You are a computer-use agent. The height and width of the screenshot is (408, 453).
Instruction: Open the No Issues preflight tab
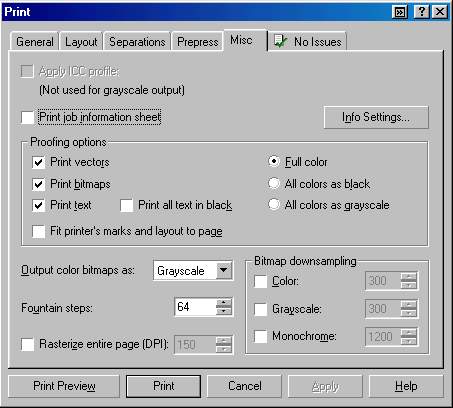click(308, 42)
